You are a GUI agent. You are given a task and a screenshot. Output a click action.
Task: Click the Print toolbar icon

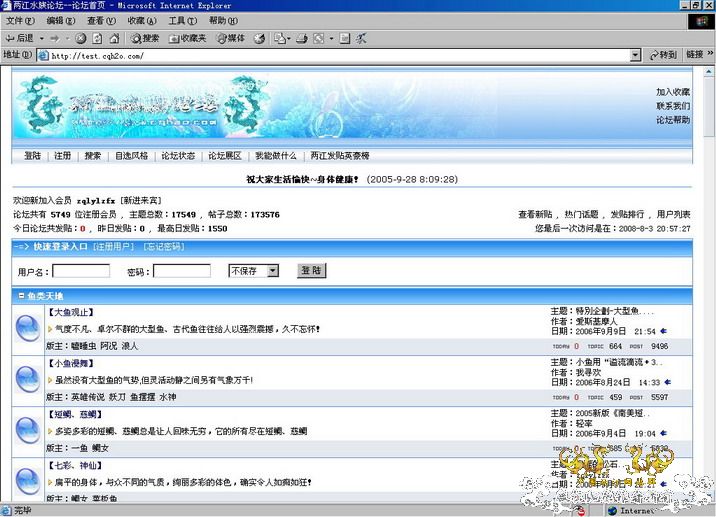301,38
